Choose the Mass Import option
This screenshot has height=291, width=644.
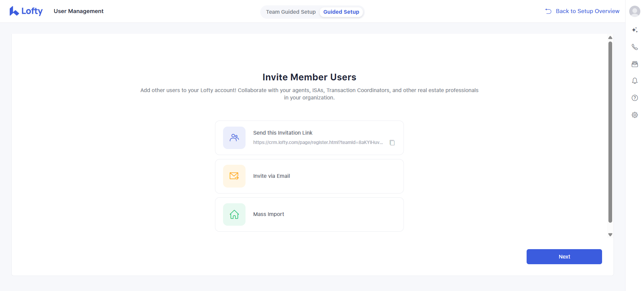click(269, 214)
